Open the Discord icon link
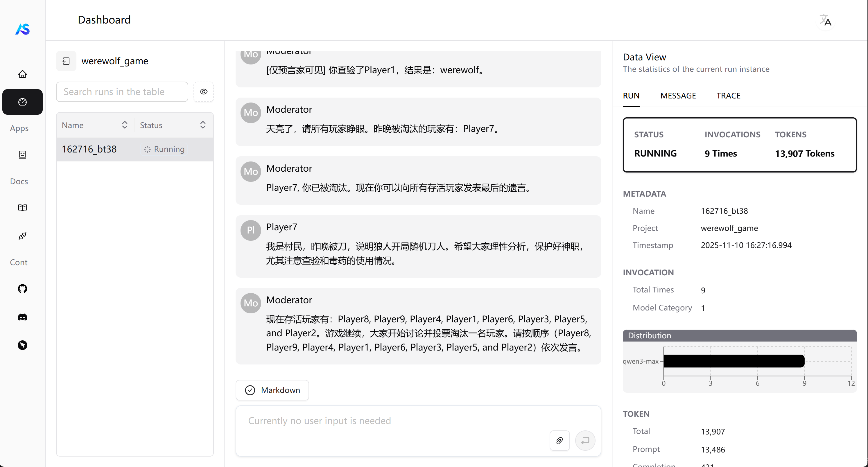868x467 pixels. pos(23,317)
